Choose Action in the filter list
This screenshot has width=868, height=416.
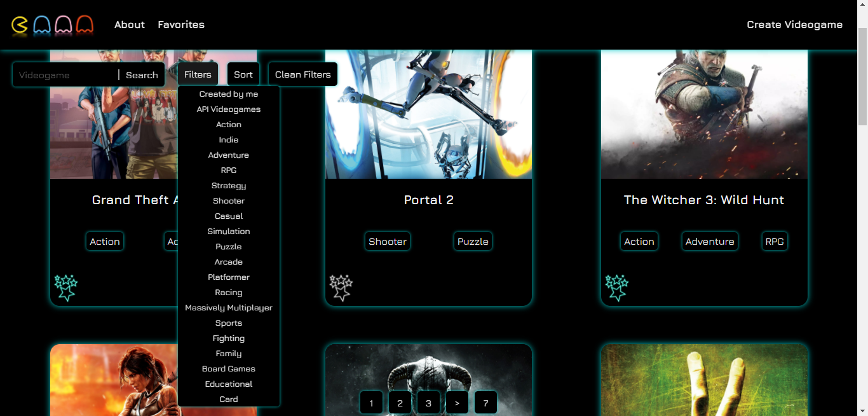pos(229,125)
